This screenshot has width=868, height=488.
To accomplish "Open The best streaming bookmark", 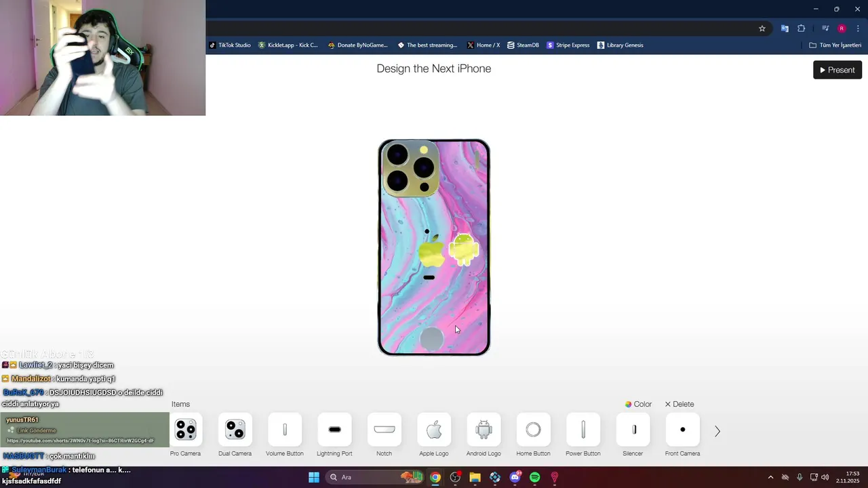I will coord(427,45).
